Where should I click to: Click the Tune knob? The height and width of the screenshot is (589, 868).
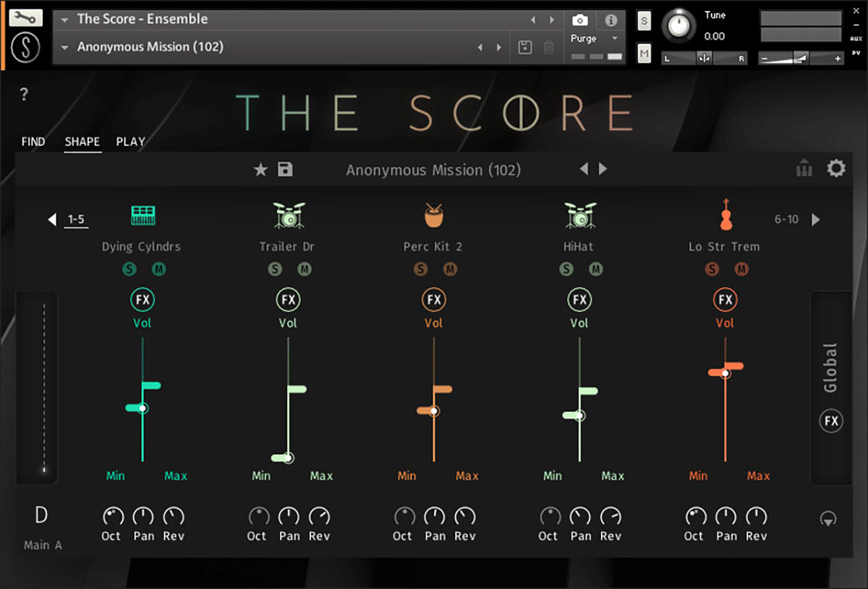[678, 25]
